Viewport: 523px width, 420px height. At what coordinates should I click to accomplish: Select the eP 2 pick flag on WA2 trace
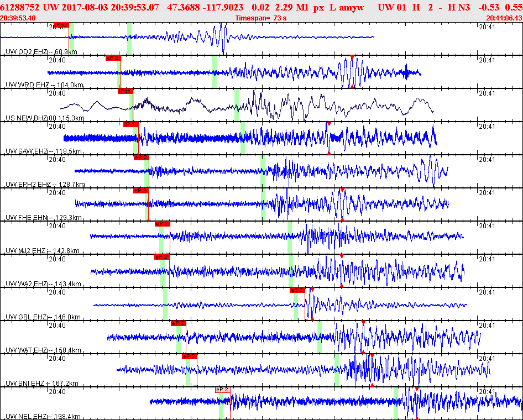point(162,256)
